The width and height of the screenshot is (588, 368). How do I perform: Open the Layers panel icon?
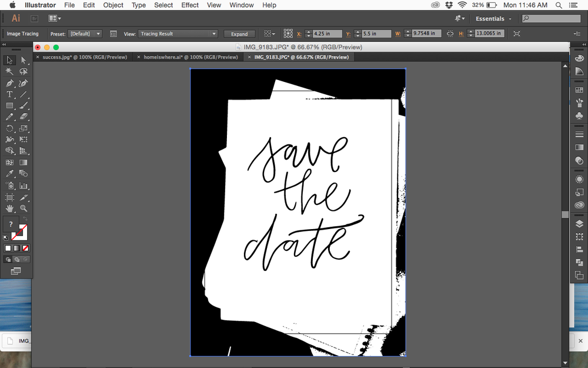coord(579,224)
